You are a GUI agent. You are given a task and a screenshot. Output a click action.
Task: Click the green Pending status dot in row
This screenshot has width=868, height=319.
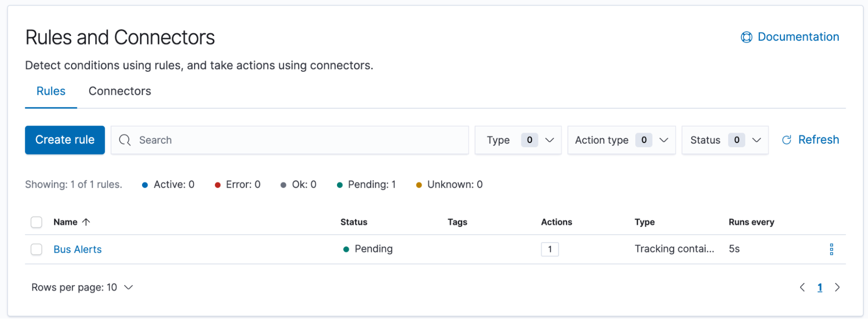[x=346, y=249]
